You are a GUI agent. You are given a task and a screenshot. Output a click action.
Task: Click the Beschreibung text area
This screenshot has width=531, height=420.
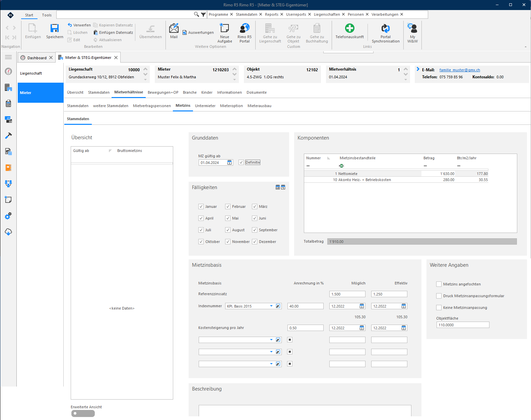coord(305,411)
